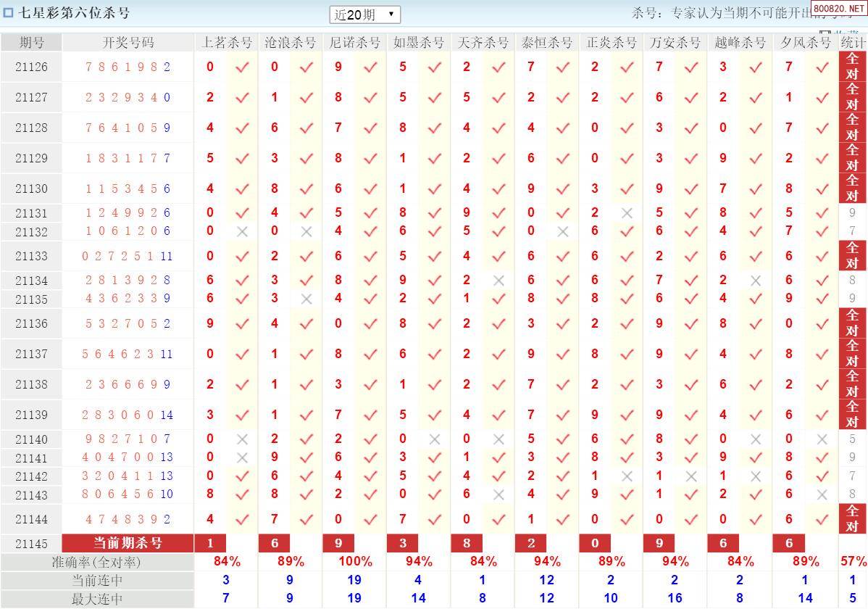
Task: Click the 全对 badge in row 21126
Action: [853, 67]
